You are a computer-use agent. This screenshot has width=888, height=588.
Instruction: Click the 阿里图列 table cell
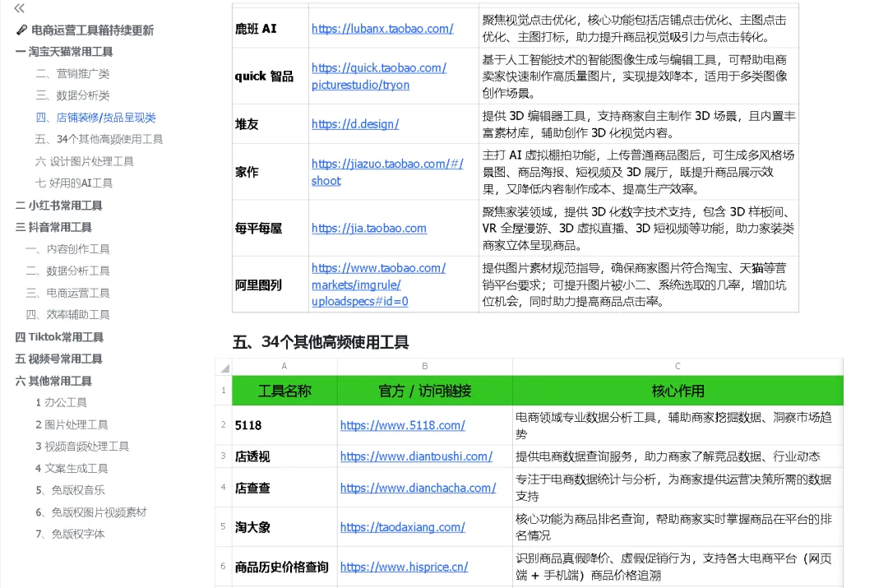click(x=271, y=285)
